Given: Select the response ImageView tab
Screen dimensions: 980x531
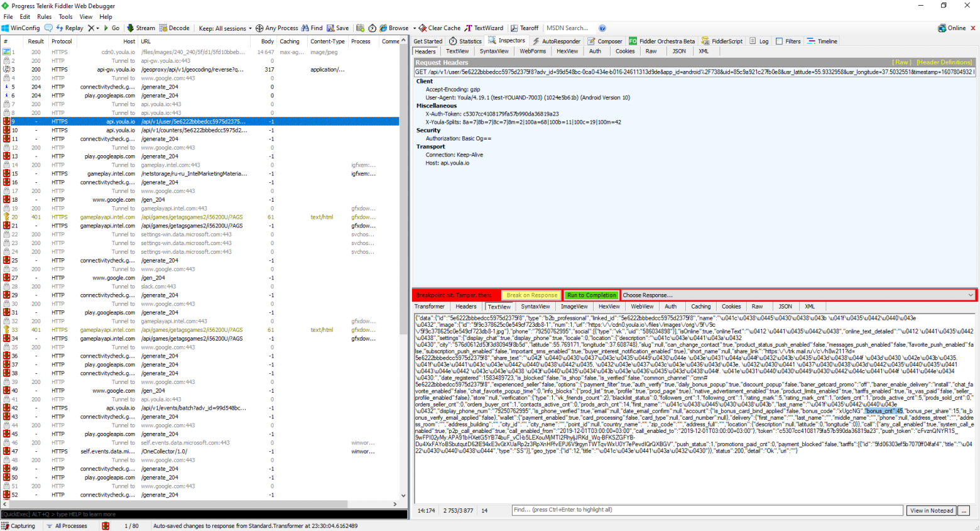Looking at the screenshot, I should [x=574, y=307].
